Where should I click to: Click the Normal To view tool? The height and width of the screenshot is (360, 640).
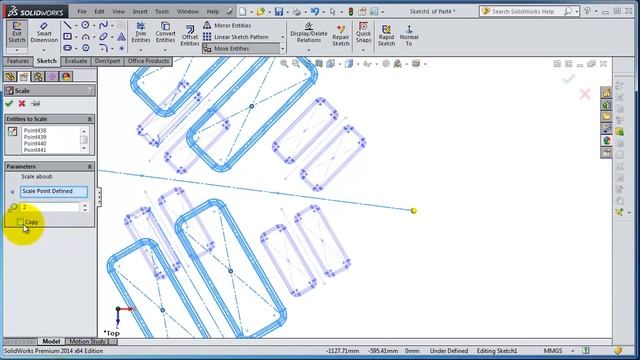click(409, 35)
